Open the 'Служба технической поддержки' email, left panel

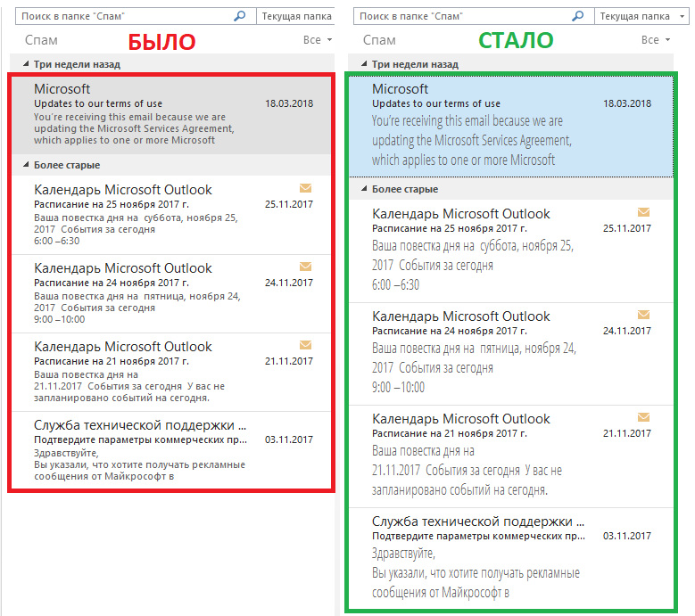(171, 450)
